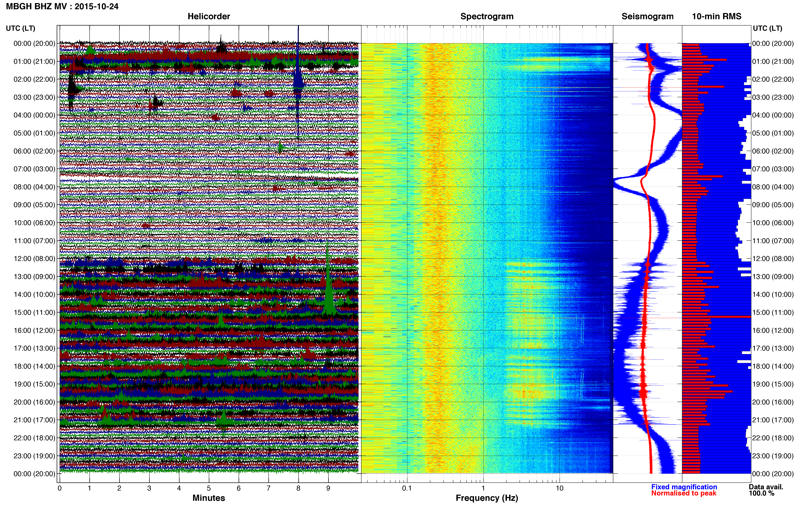Click the left '06:00 (02:00)' time label
The height and width of the screenshot is (508, 812).
(34, 151)
